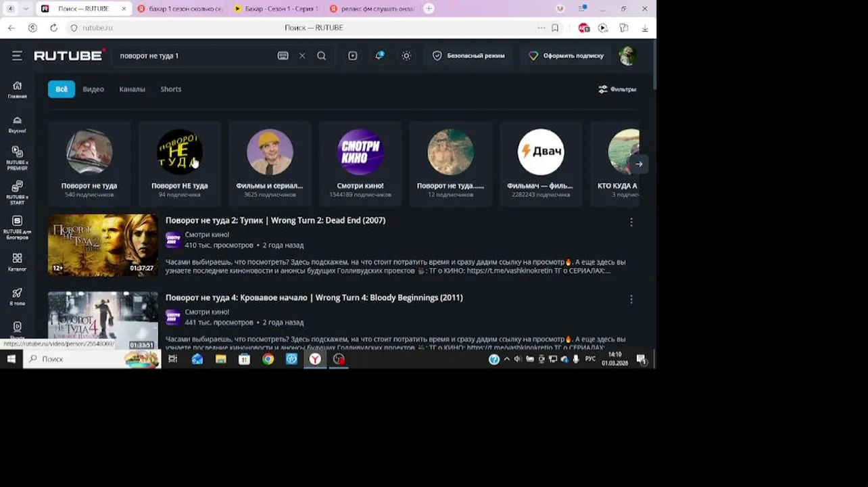
Task: Open Wrong Turn 2 video thumbnail
Action: tap(103, 245)
